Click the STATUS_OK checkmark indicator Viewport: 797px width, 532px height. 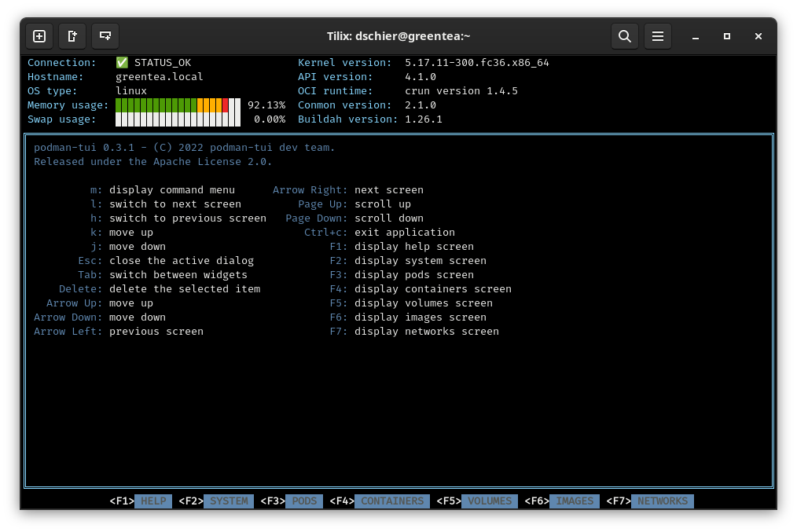[120, 62]
